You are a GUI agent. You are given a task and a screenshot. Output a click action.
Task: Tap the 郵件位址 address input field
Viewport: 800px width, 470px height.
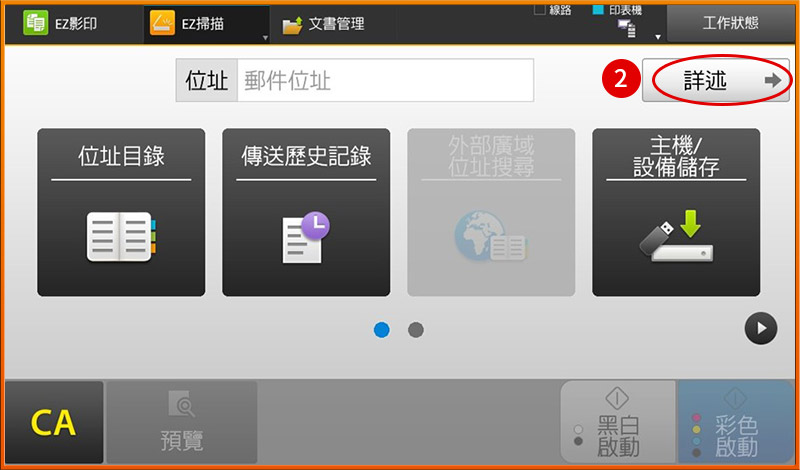coord(384,80)
